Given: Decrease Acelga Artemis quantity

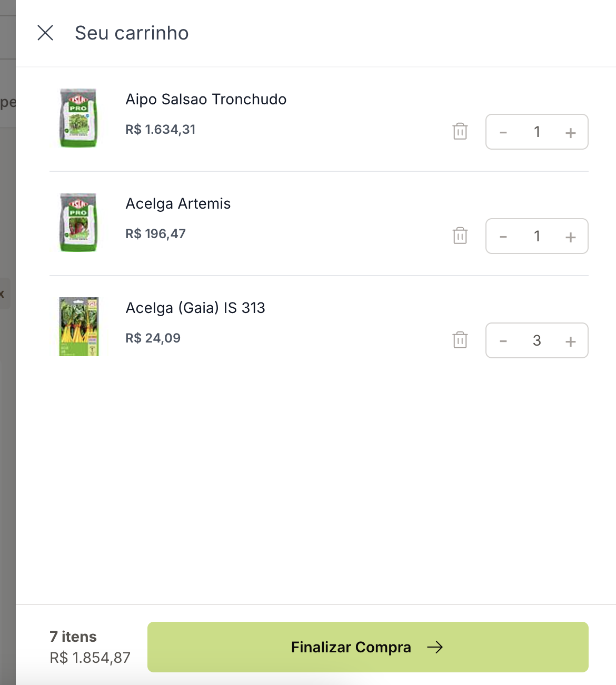Looking at the screenshot, I should pos(503,237).
